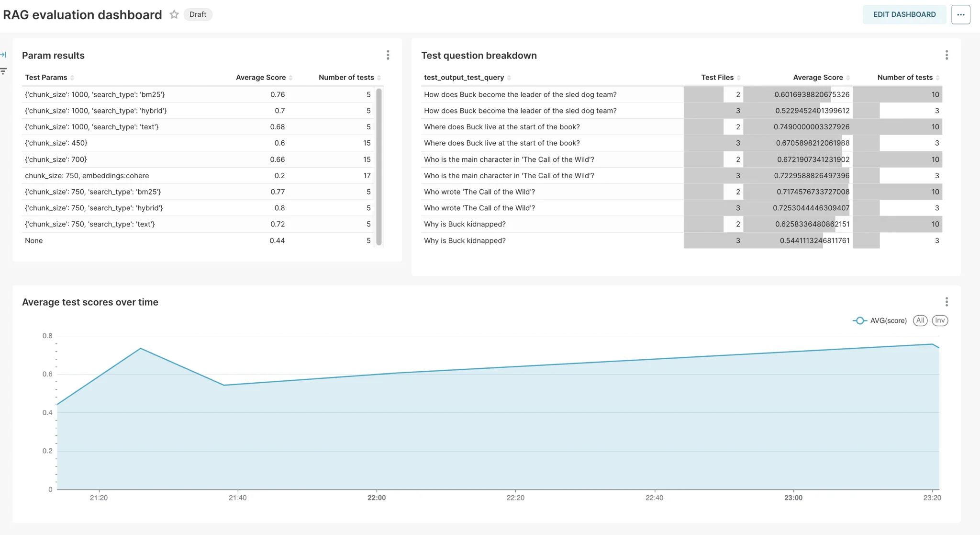Click the EDIT DASHBOARD button

(904, 14)
